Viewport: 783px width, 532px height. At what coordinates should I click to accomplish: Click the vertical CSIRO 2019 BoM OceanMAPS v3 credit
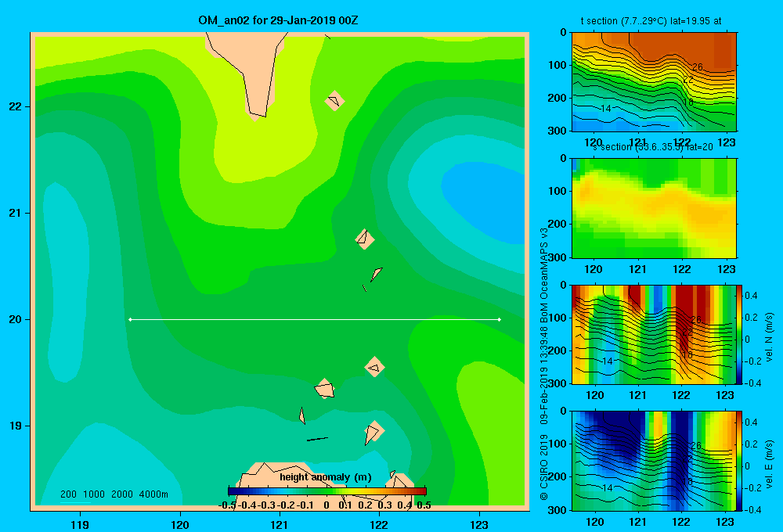click(x=544, y=365)
